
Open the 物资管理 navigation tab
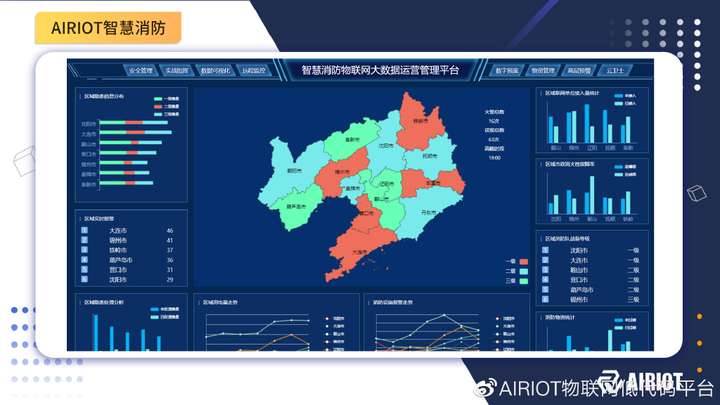[543, 71]
